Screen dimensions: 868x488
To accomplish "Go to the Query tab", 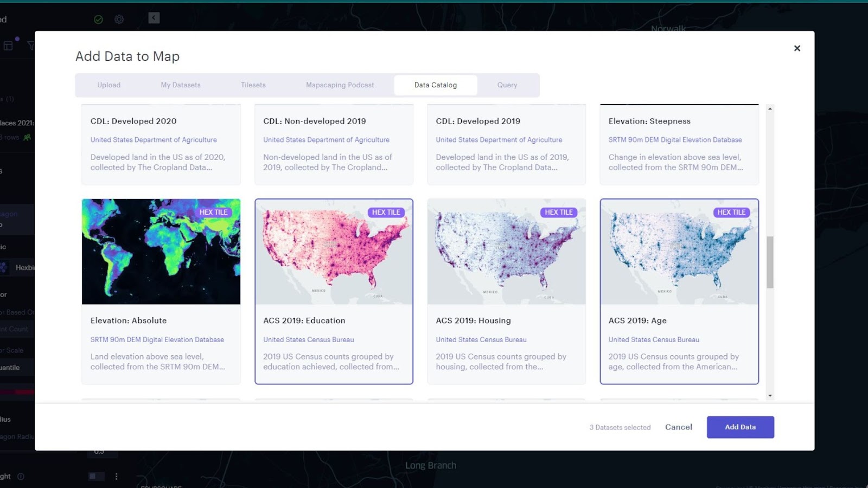I will click(x=507, y=85).
